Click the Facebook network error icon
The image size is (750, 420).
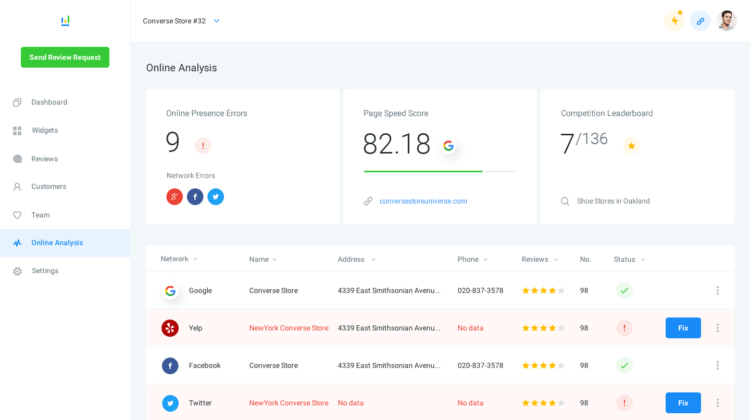pos(195,197)
